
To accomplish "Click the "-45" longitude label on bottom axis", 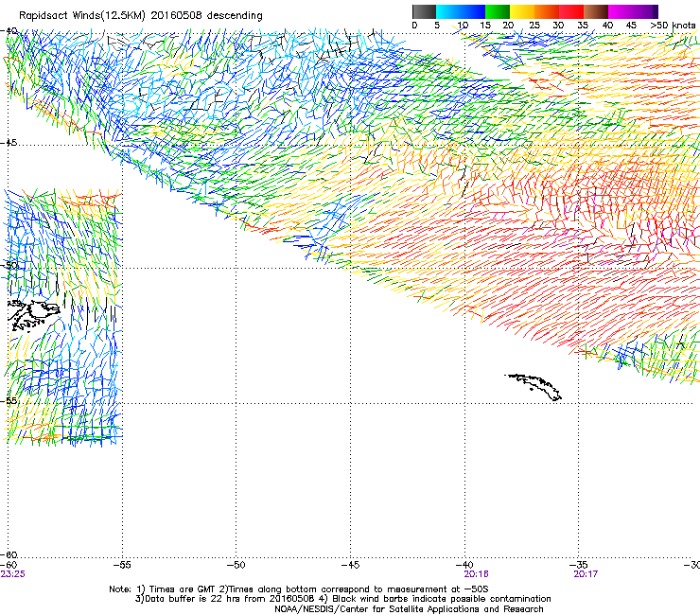I will pyautogui.click(x=350, y=565).
